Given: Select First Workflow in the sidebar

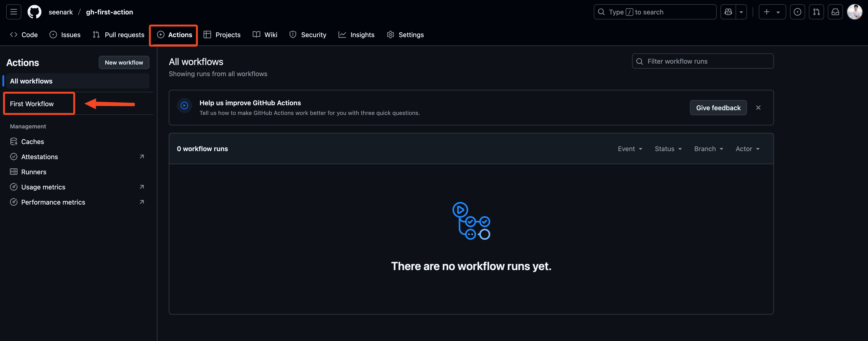Looking at the screenshot, I should [x=32, y=104].
